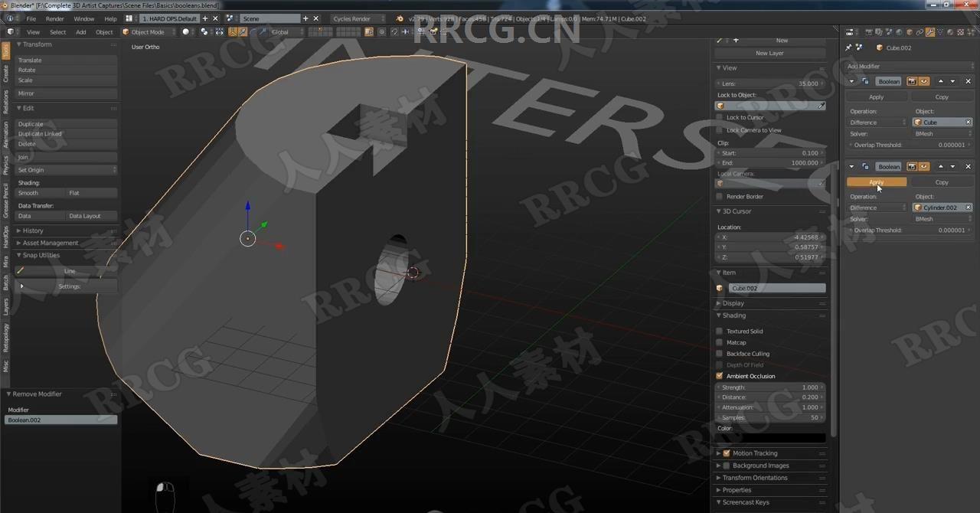Toggle render visibility on second Boolean modifier

point(912,166)
